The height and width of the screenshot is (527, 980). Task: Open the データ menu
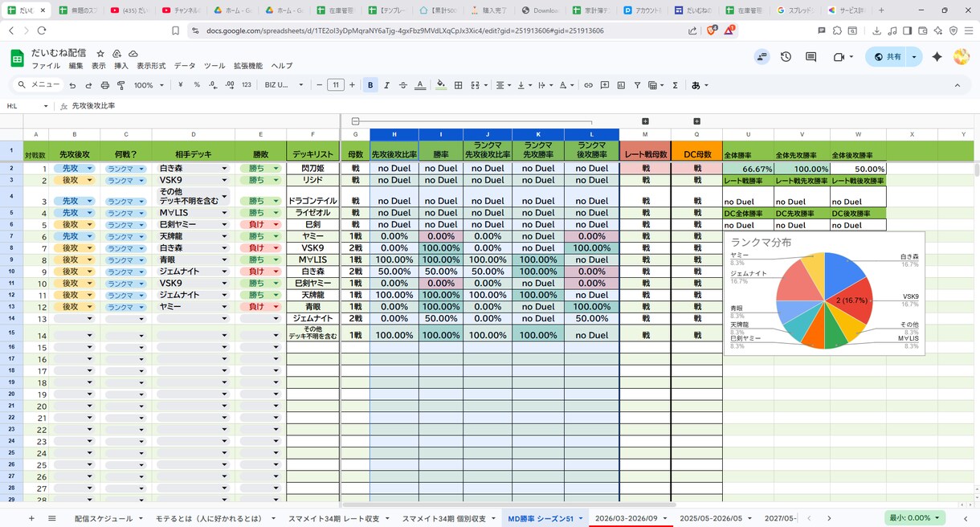click(185, 66)
